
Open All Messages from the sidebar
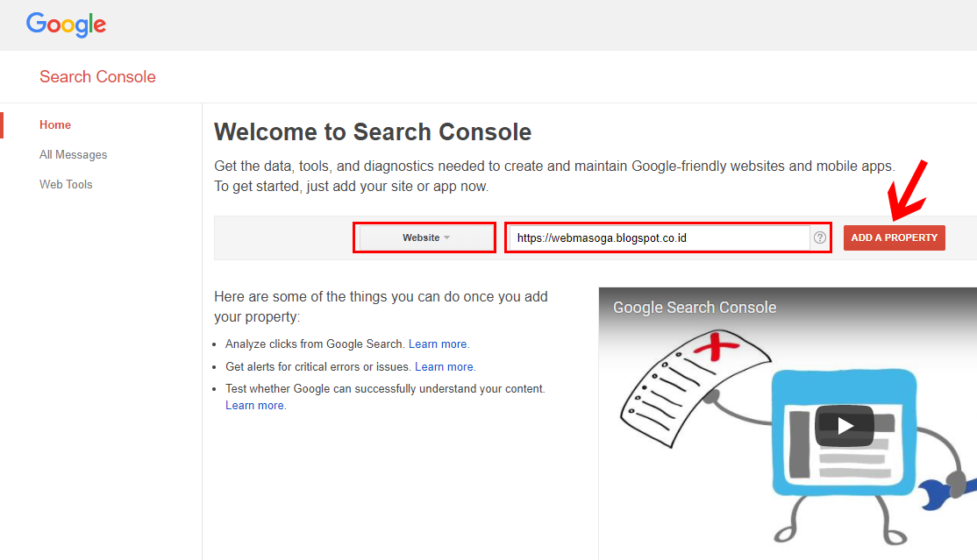coord(73,154)
